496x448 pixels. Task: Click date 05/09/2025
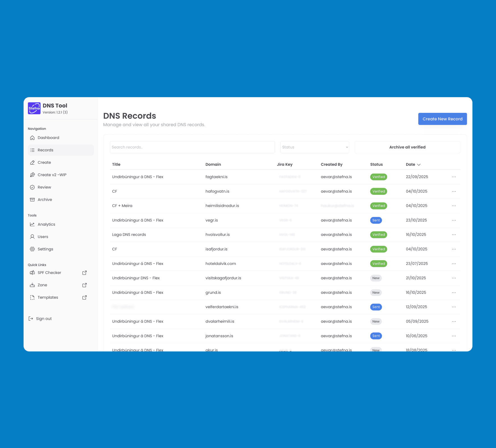point(417,321)
